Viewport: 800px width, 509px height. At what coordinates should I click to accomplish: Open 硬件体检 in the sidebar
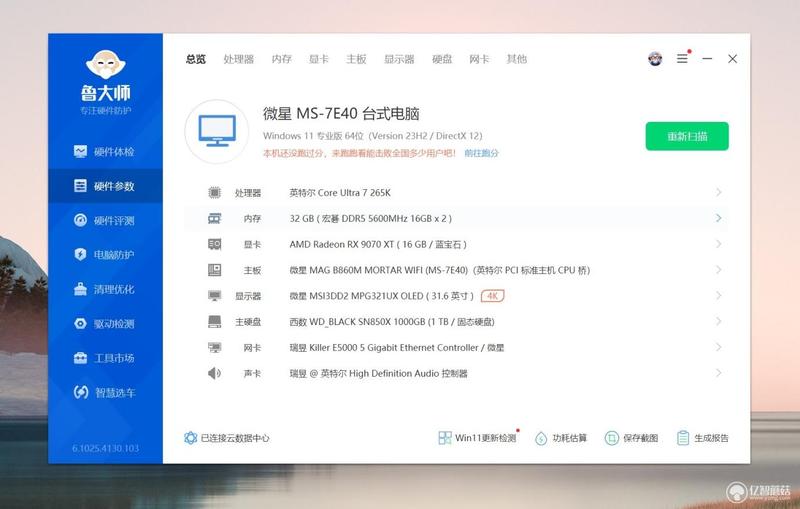click(104, 151)
